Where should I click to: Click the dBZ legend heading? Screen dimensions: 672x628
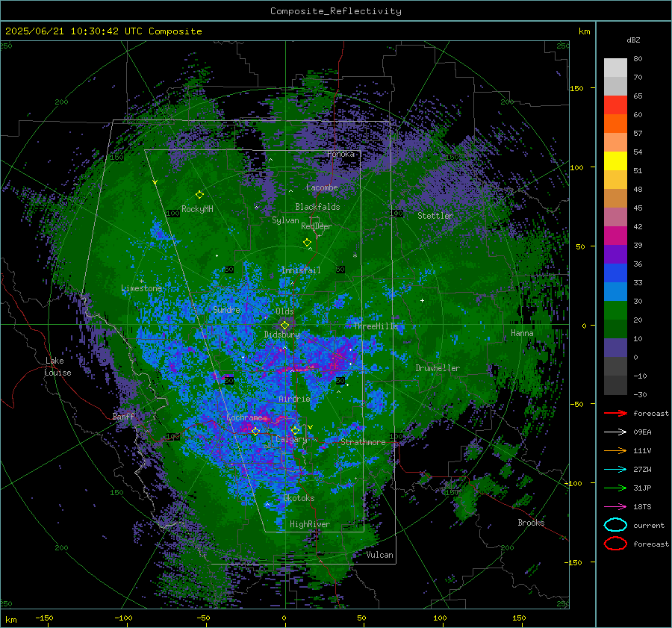coord(633,40)
